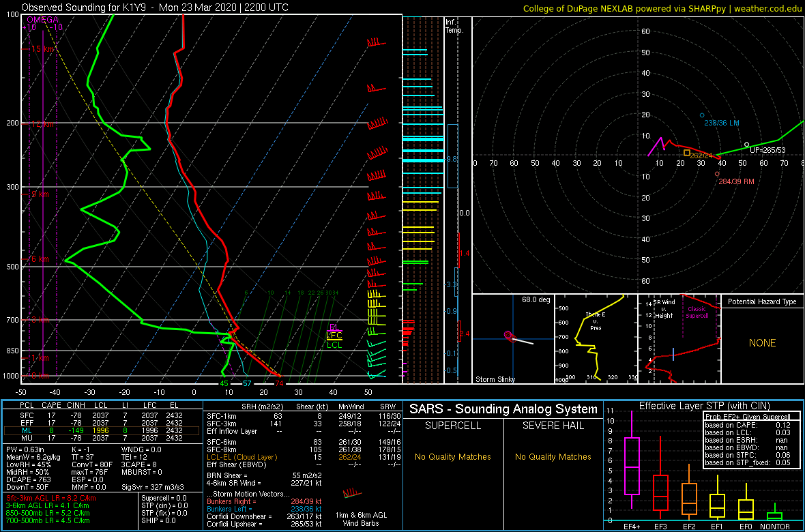The image size is (805, 532).
Task: Click the orange EF2 box plot
Action: click(690, 493)
